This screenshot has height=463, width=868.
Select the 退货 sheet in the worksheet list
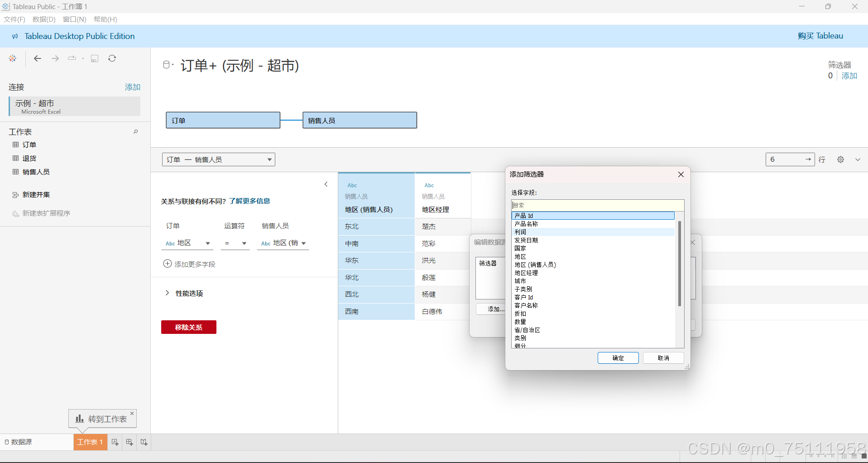29,158
